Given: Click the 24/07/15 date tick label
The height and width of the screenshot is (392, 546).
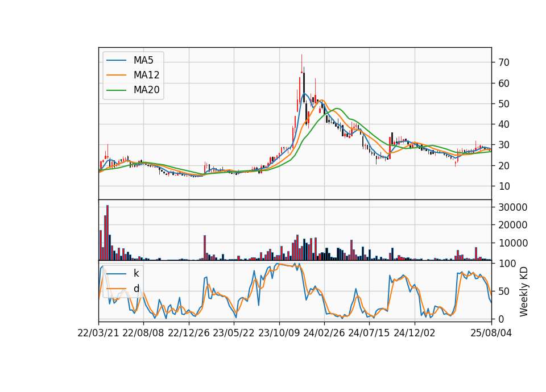Looking at the screenshot, I should point(369,333).
